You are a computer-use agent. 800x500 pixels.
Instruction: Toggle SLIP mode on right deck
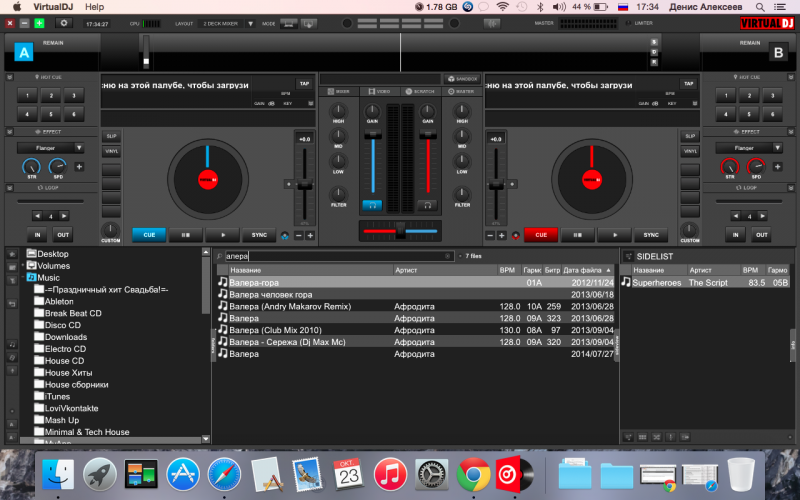coord(690,136)
